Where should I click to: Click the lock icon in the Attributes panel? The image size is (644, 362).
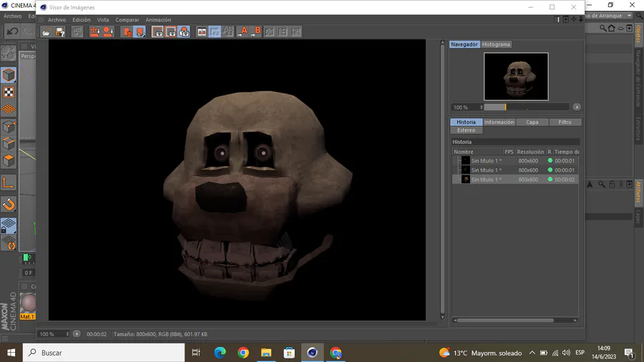pos(612,185)
